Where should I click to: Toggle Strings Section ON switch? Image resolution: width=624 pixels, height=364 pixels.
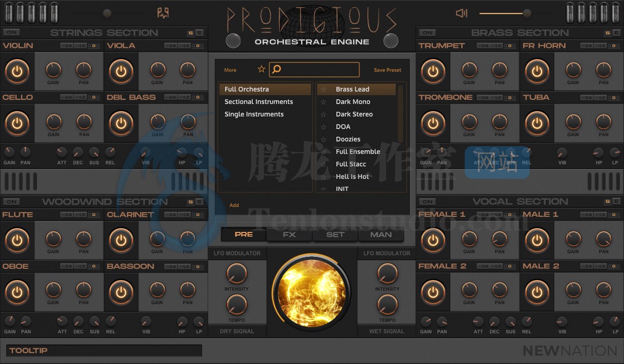tap(11, 32)
